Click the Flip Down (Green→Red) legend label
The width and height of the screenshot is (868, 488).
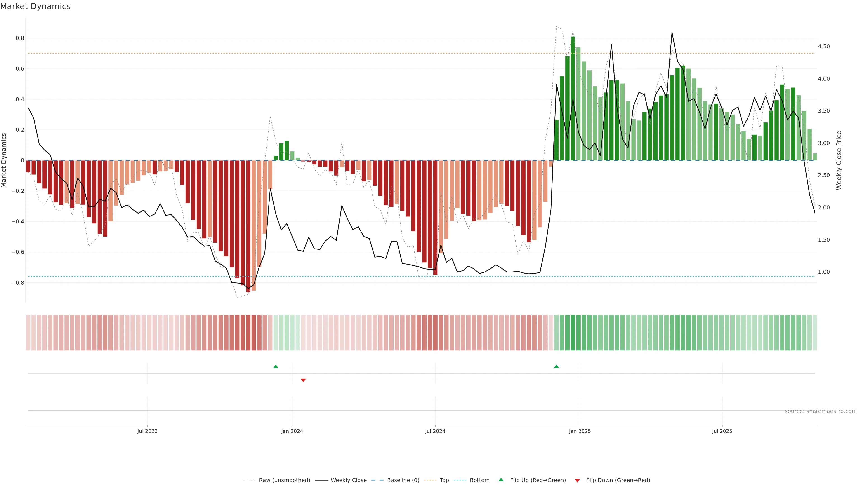(x=618, y=480)
